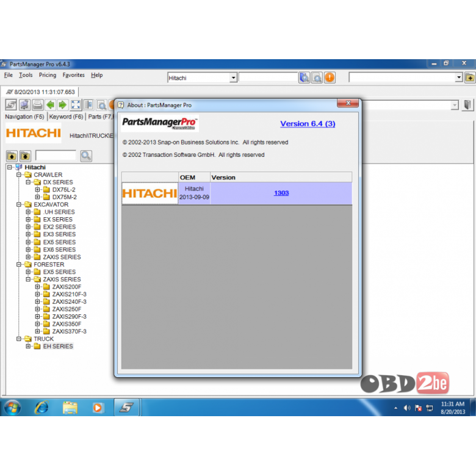Click the add-to-favorites folder icon
This screenshot has height=476, width=476.
pyautogui.click(x=470, y=78)
